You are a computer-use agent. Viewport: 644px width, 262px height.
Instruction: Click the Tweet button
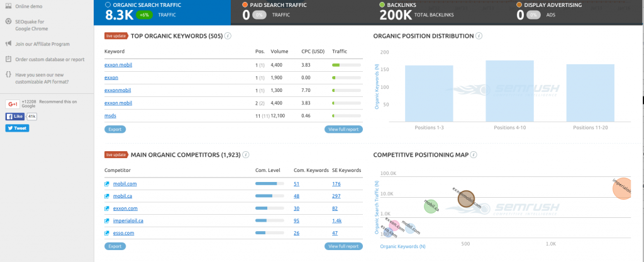17,128
